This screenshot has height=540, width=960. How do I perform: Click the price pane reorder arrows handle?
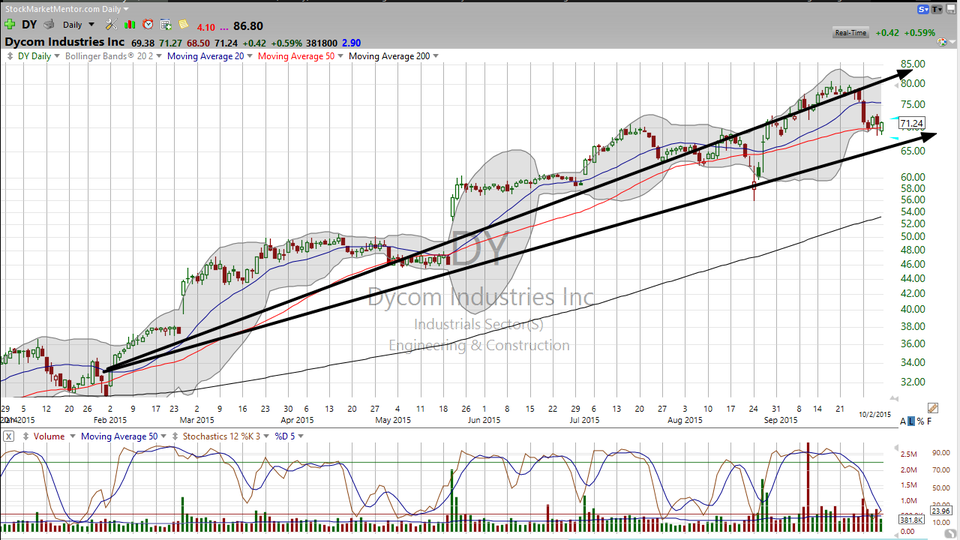pyautogui.click(x=9, y=56)
